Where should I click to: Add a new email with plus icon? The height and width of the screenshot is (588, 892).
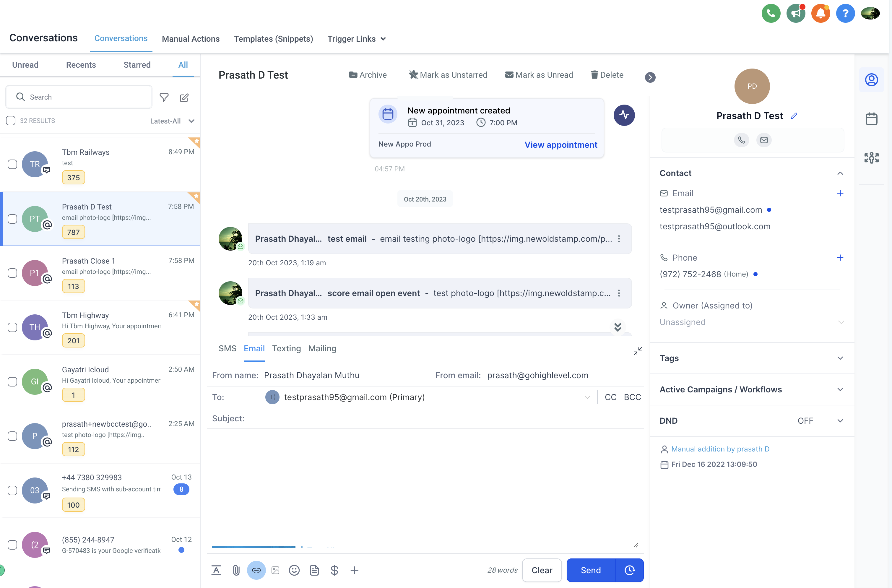[x=840, y=193]
